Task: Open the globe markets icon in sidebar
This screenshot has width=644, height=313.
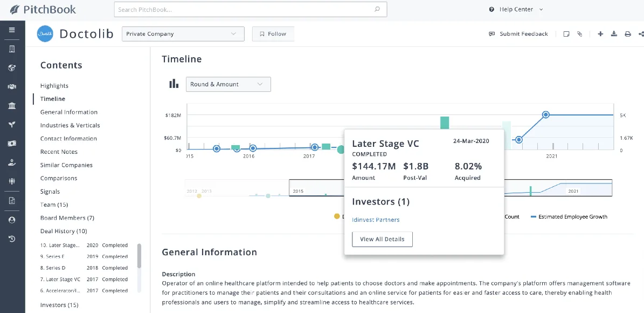Action: [x=12, y=68]
